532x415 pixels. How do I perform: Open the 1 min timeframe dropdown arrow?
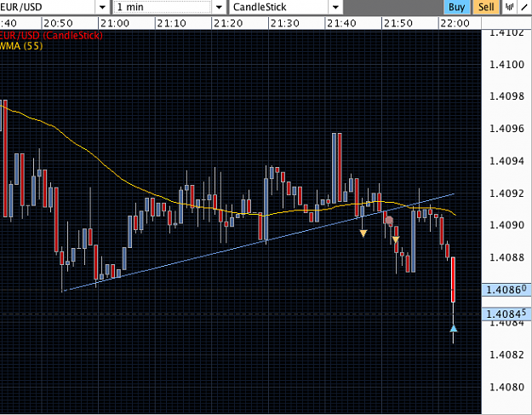tap(219, 7)
